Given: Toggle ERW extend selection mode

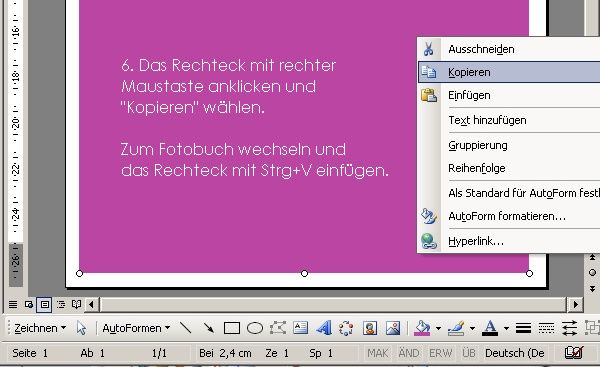Looking at the screenshot, I should (440, 353).
